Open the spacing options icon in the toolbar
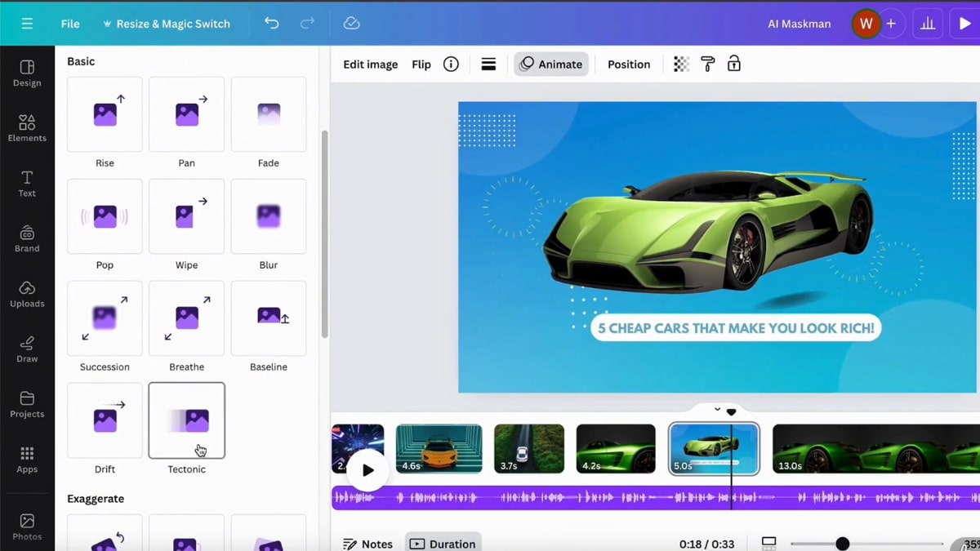The image size is (980, 551). pyautogui.click(x=488, y=64)
